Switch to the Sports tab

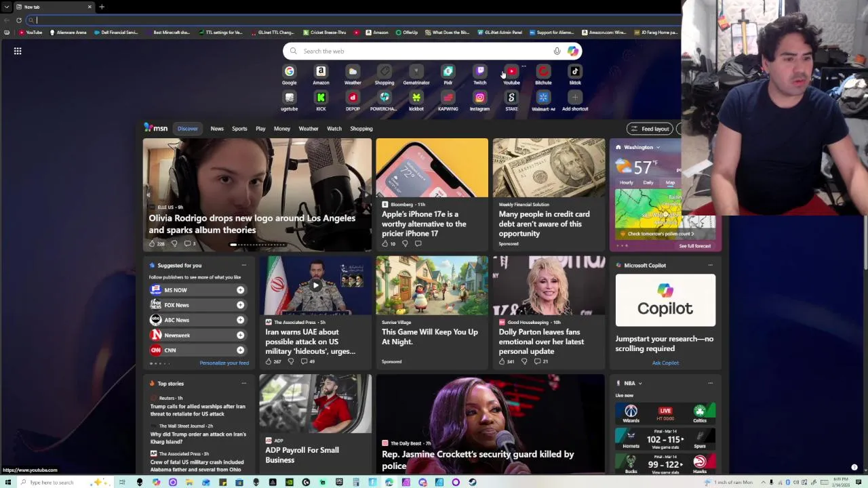pos(239,129)
